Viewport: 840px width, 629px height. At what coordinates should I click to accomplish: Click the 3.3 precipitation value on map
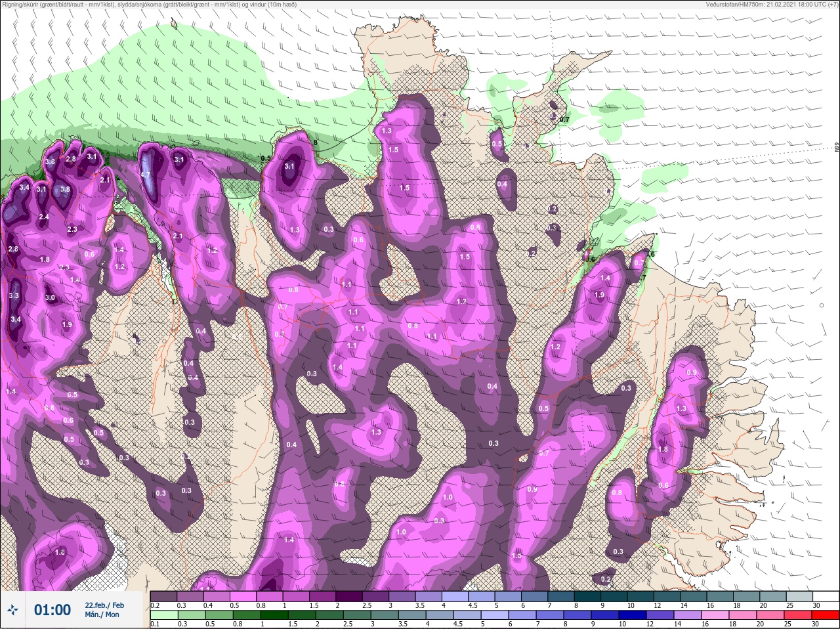[x=14, y=296]
